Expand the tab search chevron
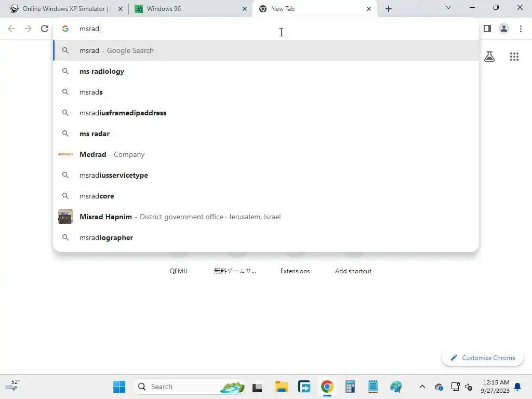 pyautogui.click(x=448, y=7)
